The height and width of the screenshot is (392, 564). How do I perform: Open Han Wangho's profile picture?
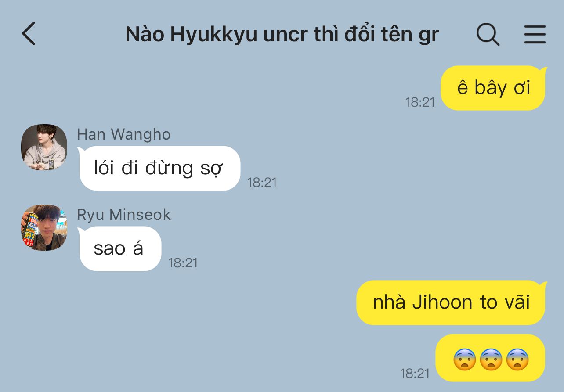click(44, 147)
